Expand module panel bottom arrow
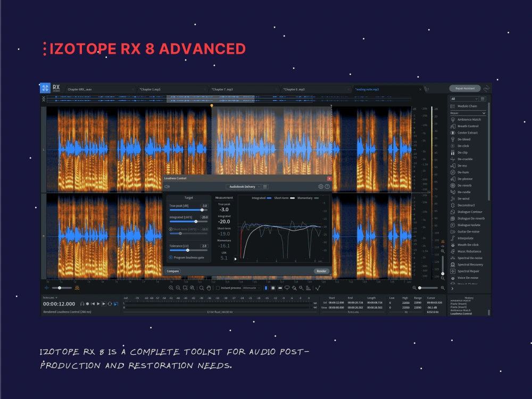 pos(452,289)
